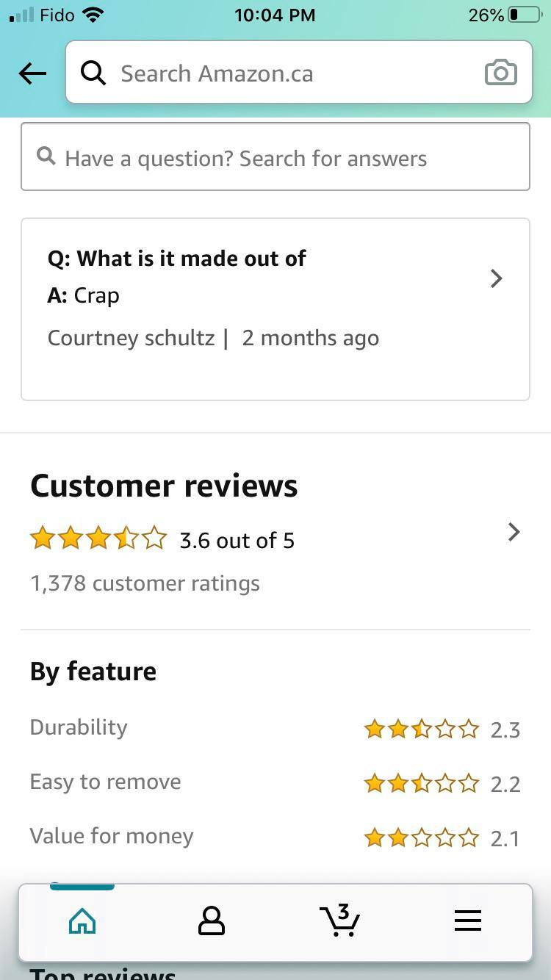Expand Customer reviews chevron
Screen dimensions: 551x980
(514, 532)
